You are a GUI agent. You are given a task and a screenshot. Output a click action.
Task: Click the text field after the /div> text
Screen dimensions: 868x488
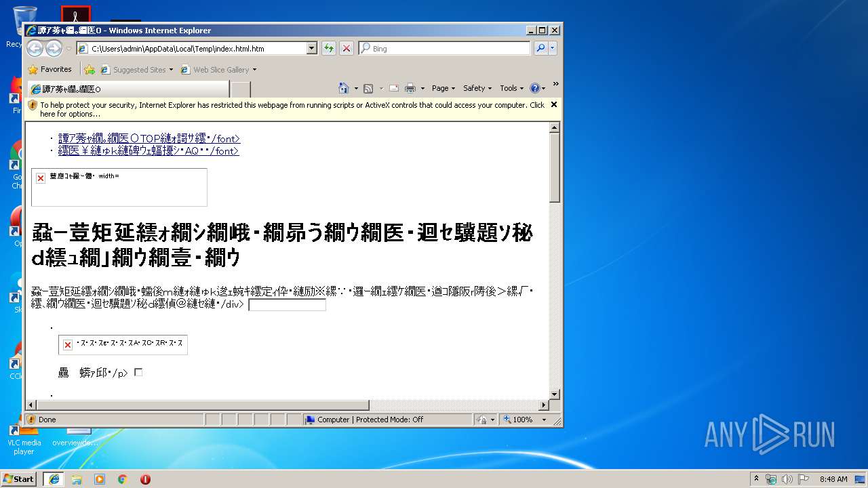point(287,304)
